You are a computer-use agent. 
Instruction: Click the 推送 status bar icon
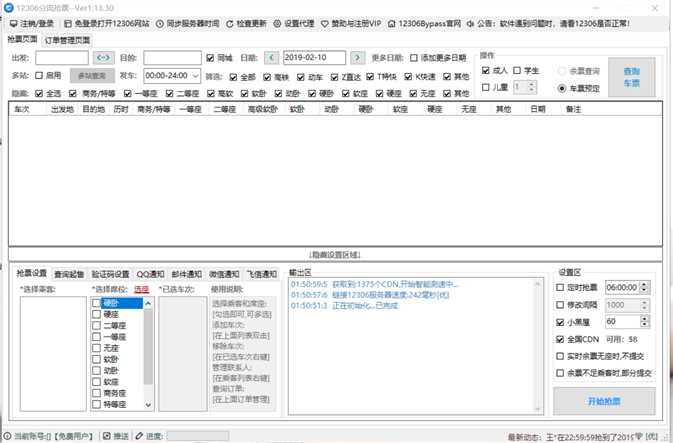(107, 436)
